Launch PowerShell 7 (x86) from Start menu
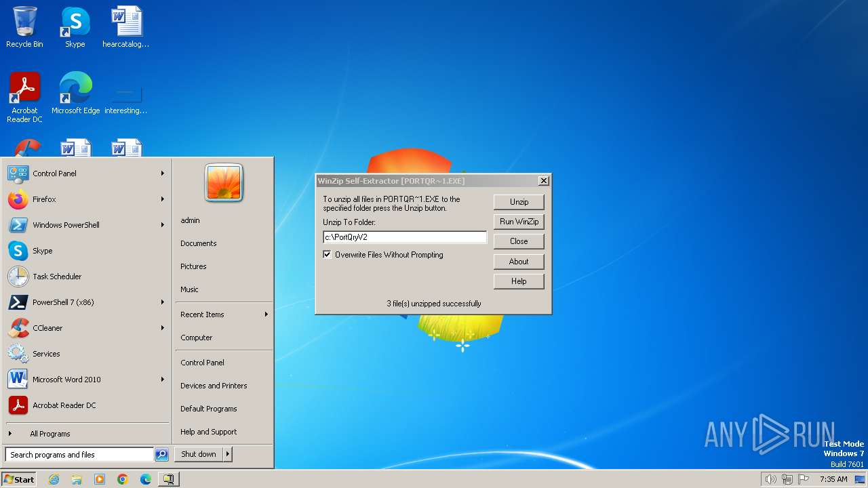Screen dimensions: 868x488 coord(87,302)
